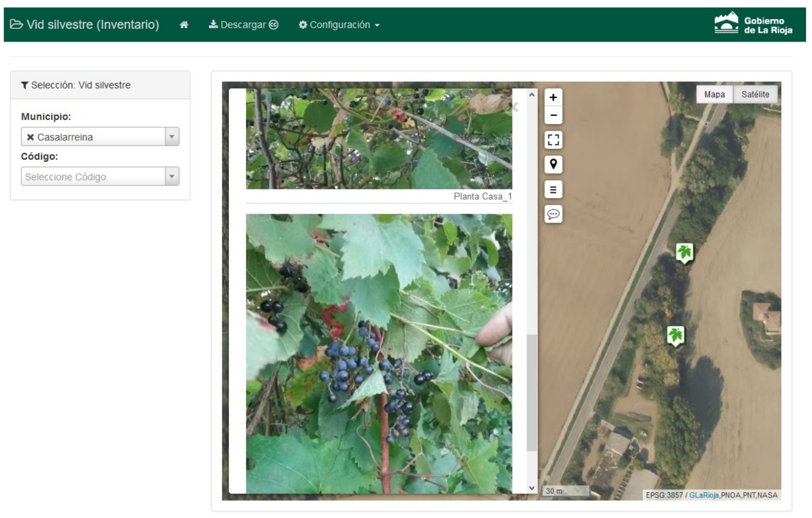Click the location pin map button

553,164
